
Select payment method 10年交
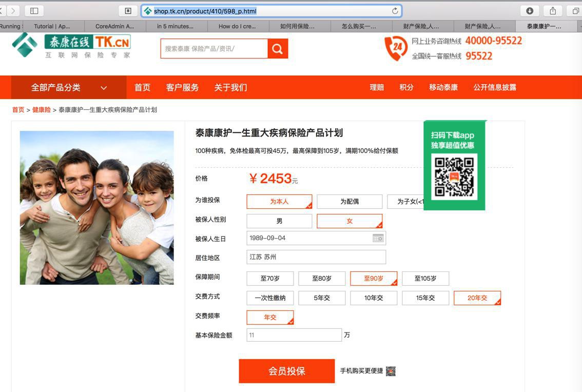pos(374,298)
